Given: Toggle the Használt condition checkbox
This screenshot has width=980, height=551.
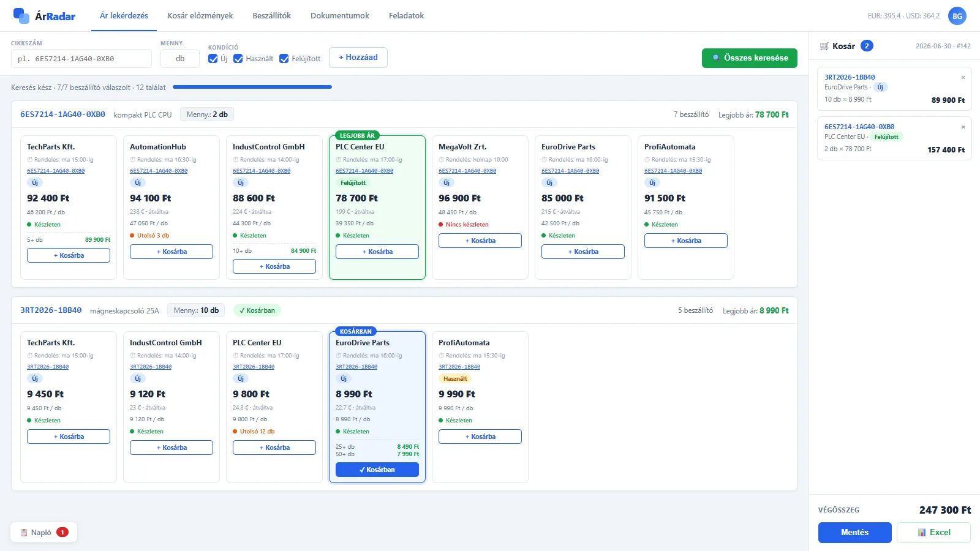Looking at the screenshot, I should [x=238, y=59].
